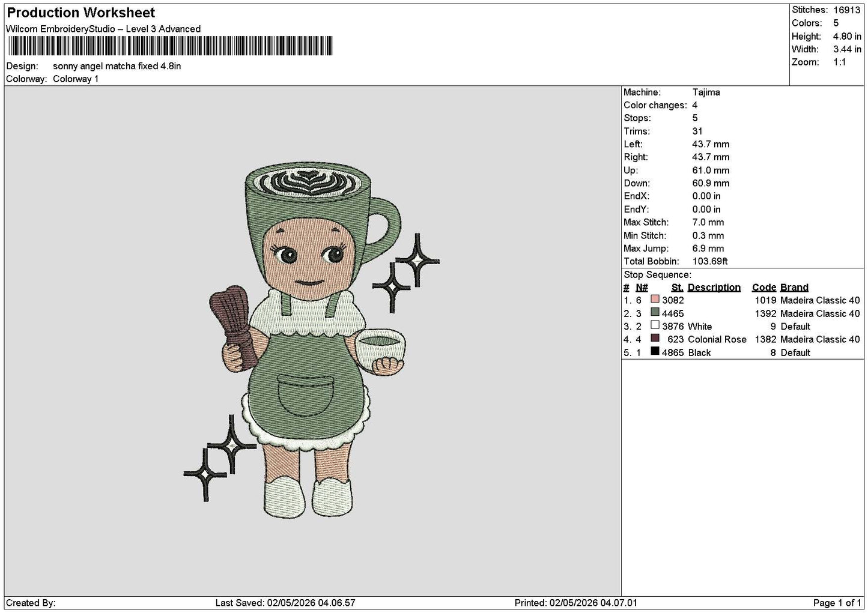Click the 'Description' column header

[714, 287]
